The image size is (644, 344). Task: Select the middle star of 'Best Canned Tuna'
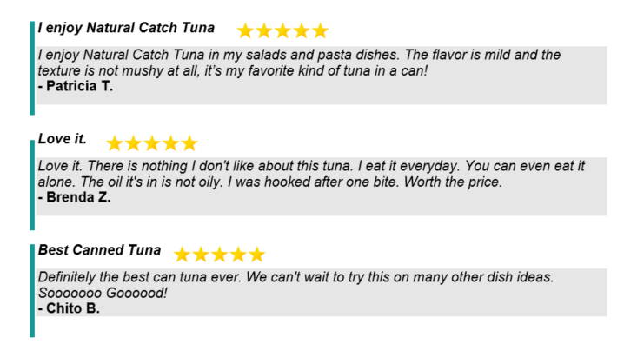219,255
